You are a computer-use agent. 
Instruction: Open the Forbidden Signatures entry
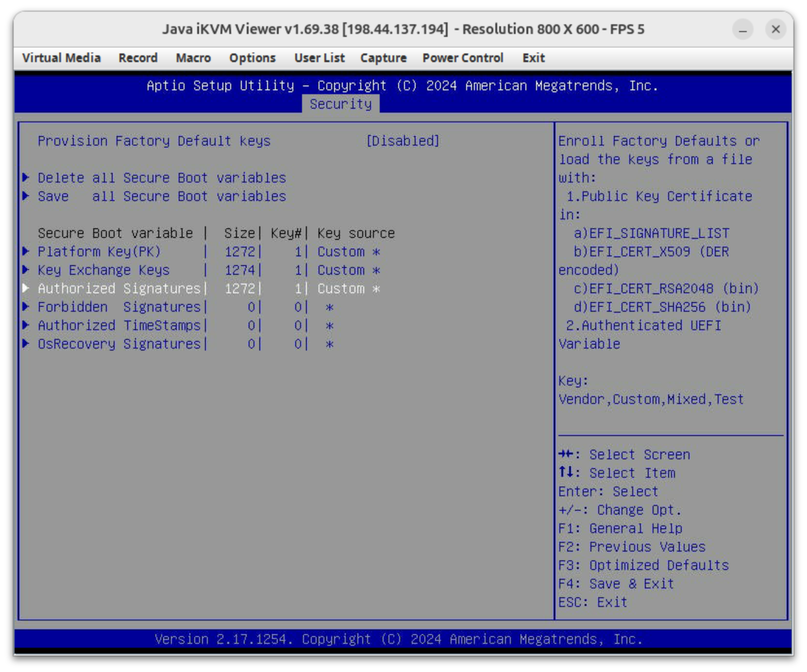[119, 307]
